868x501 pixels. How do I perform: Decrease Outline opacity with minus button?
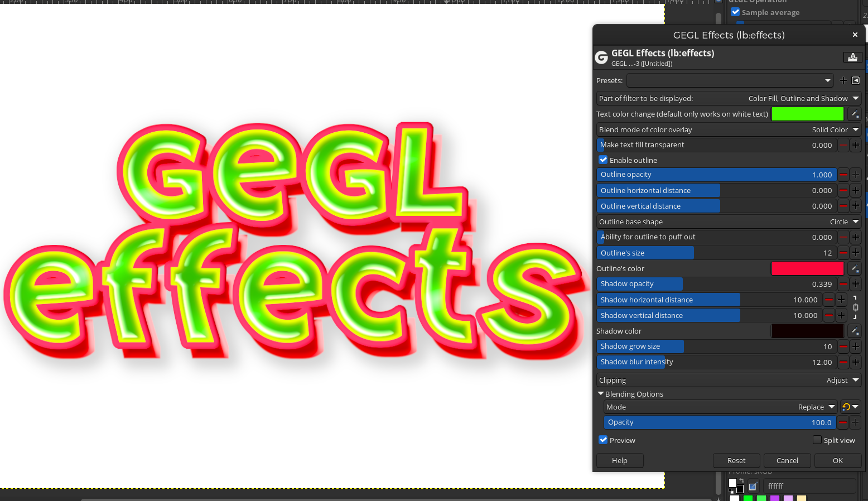(843, 175)
